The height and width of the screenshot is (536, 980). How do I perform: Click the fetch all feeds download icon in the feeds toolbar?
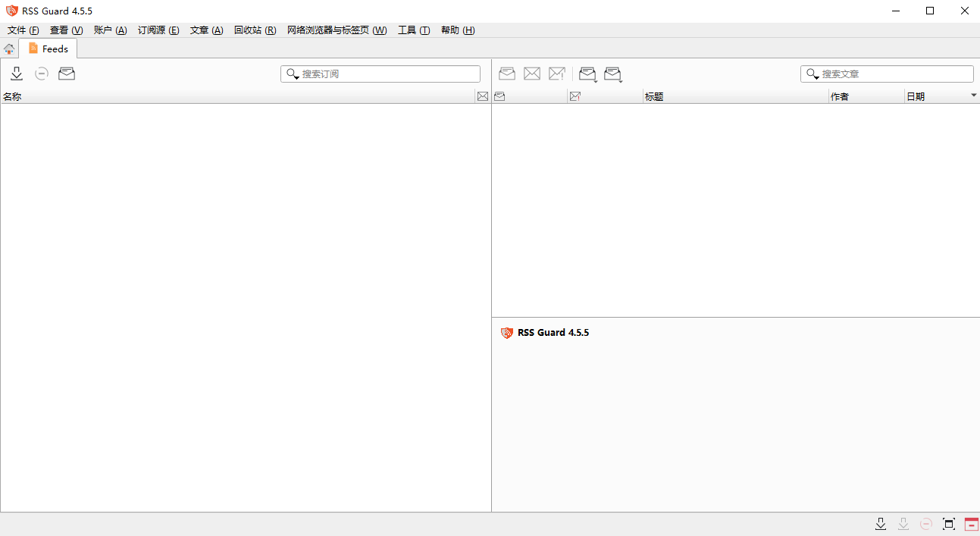click(17, 74)
